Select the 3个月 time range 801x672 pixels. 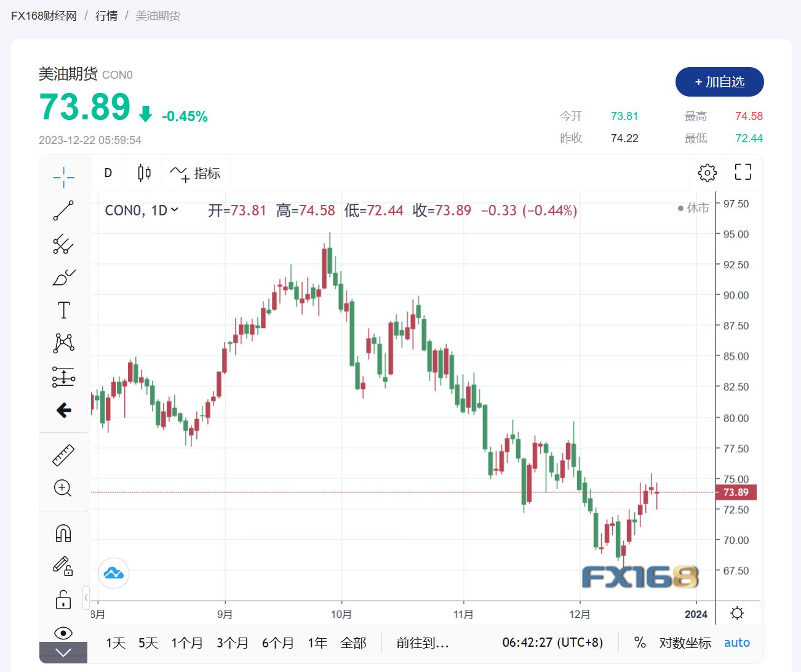point(233,643)
